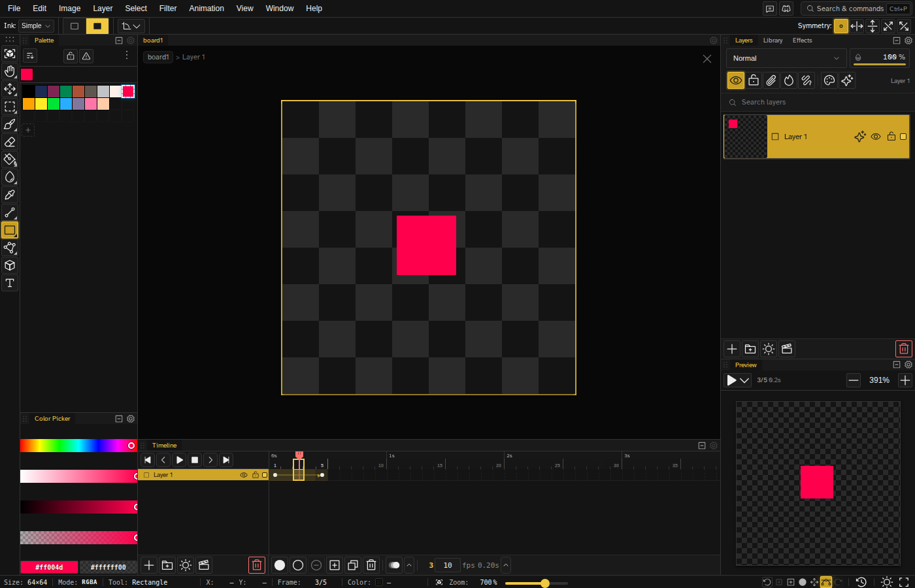915x588 pixels.
Task: Toggle Layer 1 visibility in Timeline
Action: click(244, 475)
